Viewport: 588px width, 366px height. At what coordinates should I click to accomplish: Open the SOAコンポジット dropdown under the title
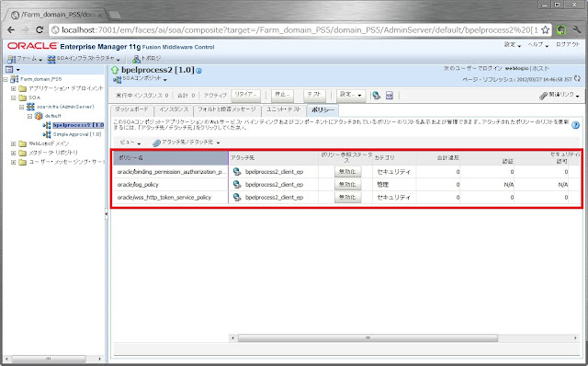point(140,79)
